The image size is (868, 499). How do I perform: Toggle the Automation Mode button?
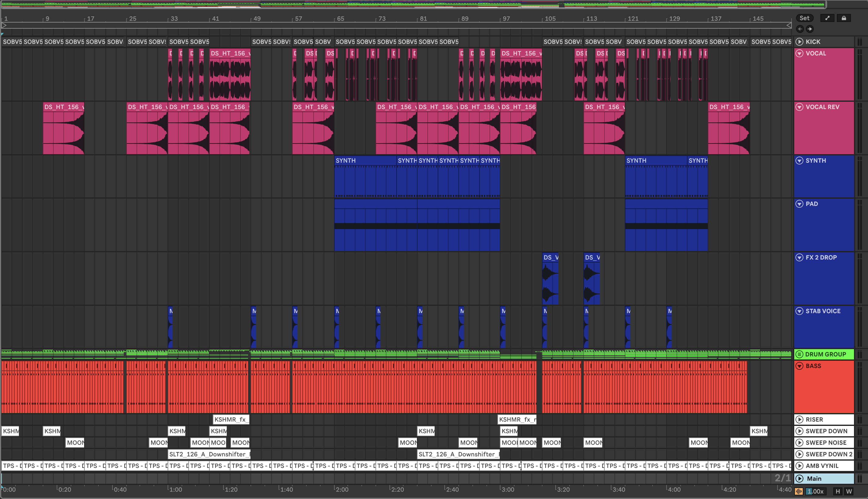(827, 18)
